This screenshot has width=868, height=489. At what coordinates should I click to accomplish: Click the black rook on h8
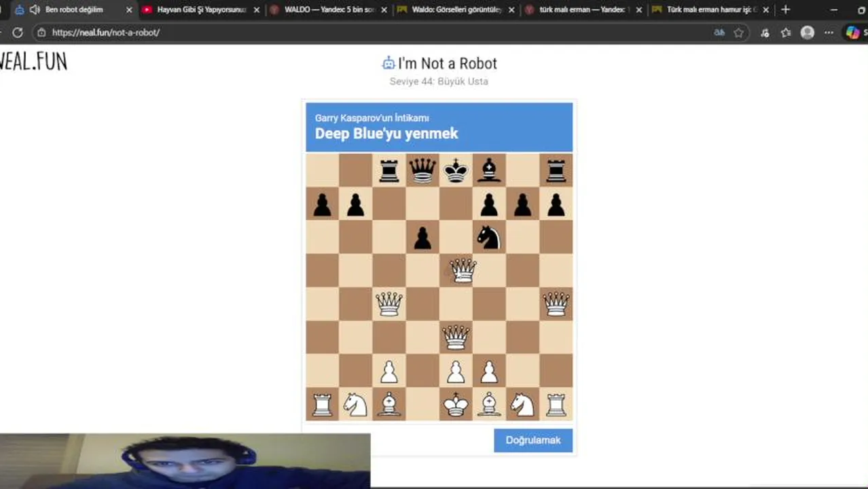556,170
